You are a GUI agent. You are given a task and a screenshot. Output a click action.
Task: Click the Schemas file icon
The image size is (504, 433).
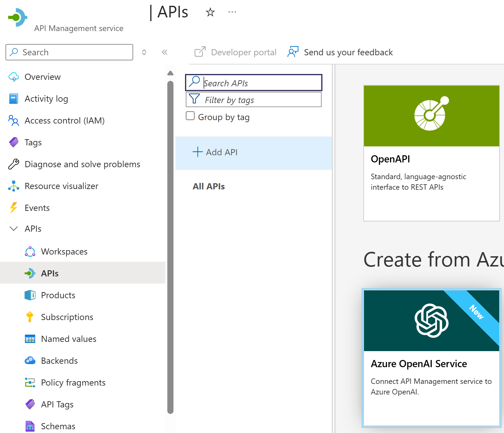pyautogui.click(x=30, y=426)
